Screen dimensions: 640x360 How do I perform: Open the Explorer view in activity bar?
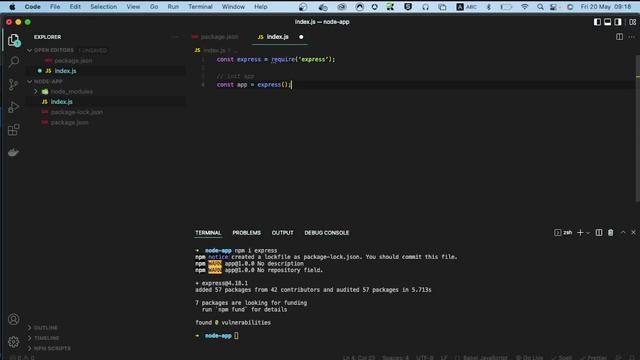13,40
